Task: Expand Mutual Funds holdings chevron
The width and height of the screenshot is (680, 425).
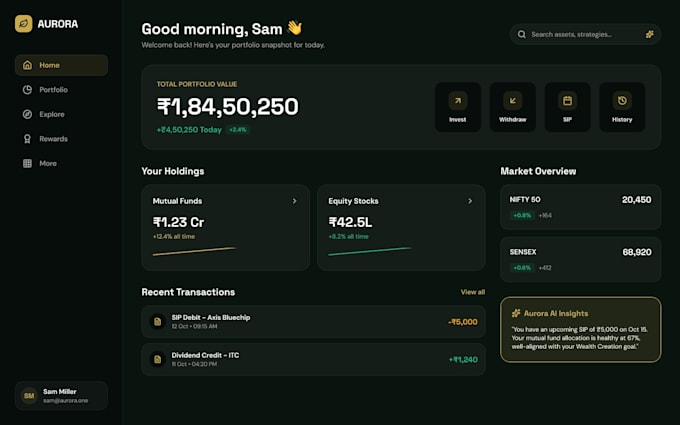Action: (x=294, y=201)
